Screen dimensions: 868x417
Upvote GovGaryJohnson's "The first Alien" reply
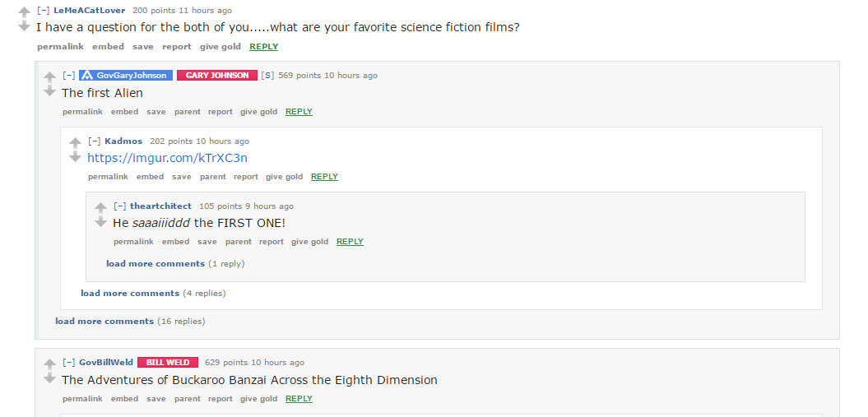(50, 77)
